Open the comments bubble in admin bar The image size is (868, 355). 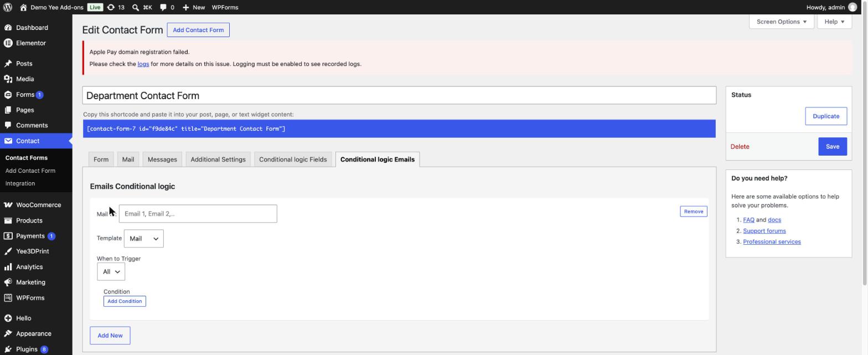163,7
